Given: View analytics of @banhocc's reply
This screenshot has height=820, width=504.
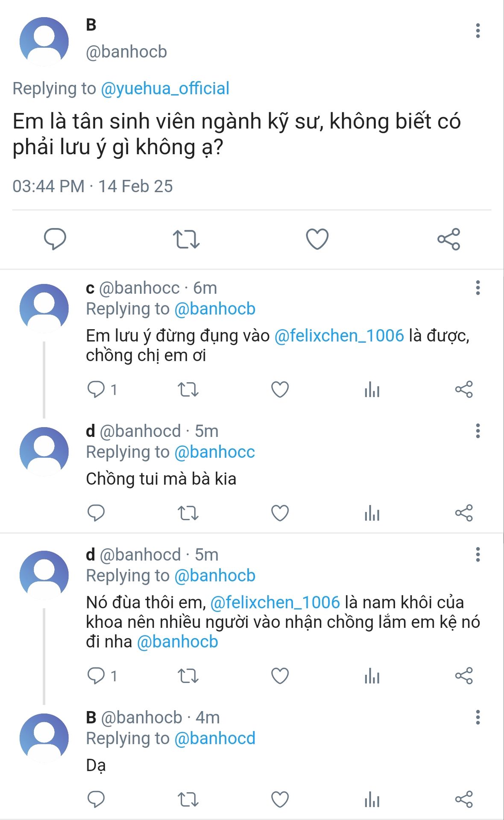Looking at the screenshot, I should click(x=372, y=389).
